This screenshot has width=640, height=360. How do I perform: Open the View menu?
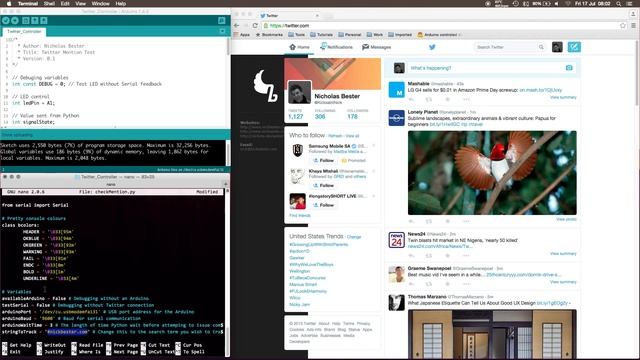pyautogui.click(x=80, y=3)
